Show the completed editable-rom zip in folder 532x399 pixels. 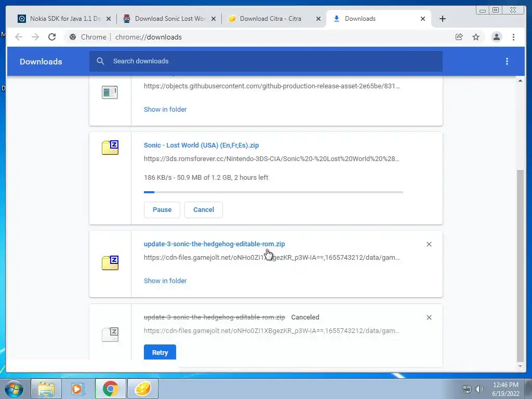tap(165, 281)
